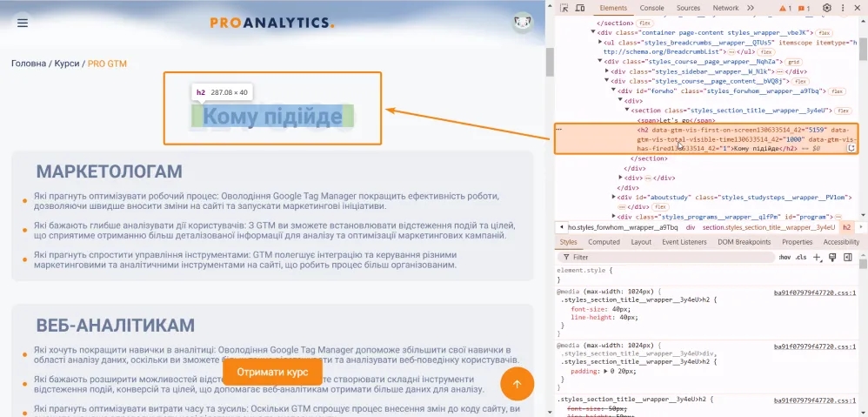
Task: Click the issues count flag icon
Action: pos(804,9)
